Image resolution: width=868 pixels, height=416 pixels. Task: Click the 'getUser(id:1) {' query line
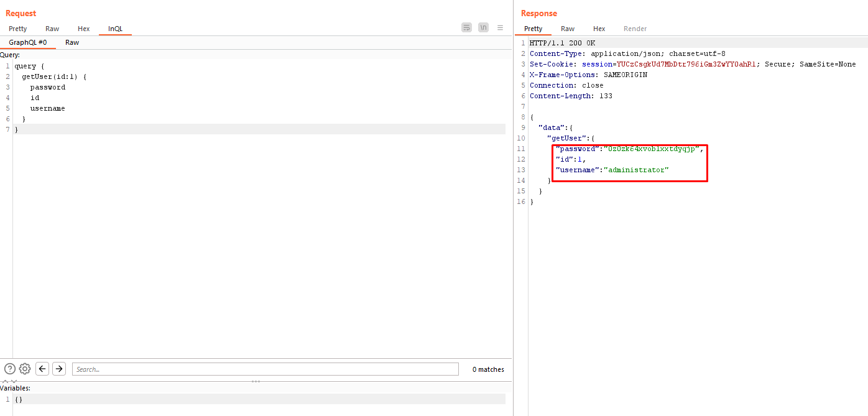[x=54, y=76]
